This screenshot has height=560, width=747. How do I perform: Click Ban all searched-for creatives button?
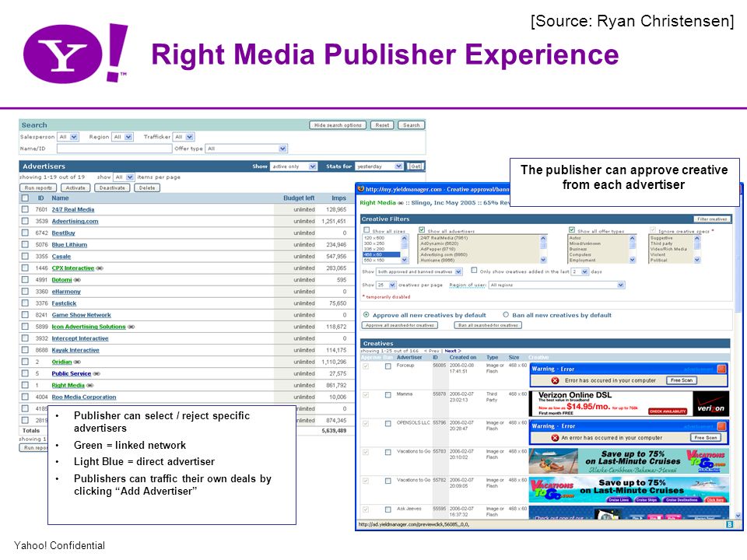point(488,325)
